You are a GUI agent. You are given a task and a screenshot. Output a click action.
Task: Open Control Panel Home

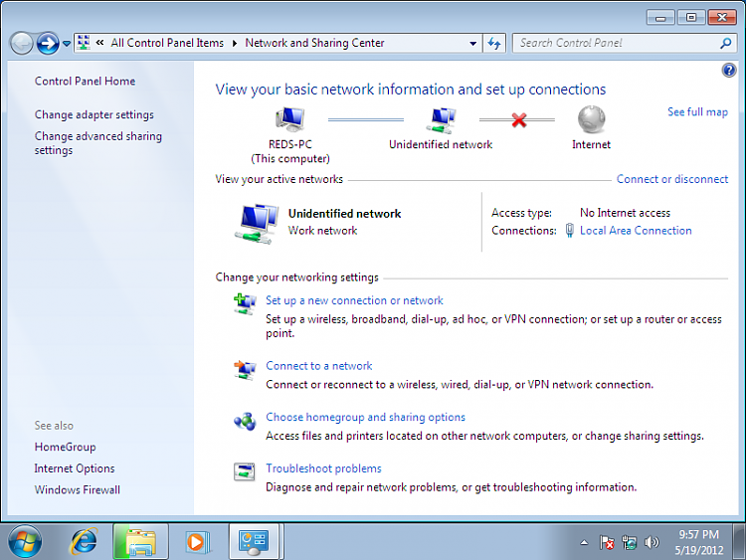(85, 82)
